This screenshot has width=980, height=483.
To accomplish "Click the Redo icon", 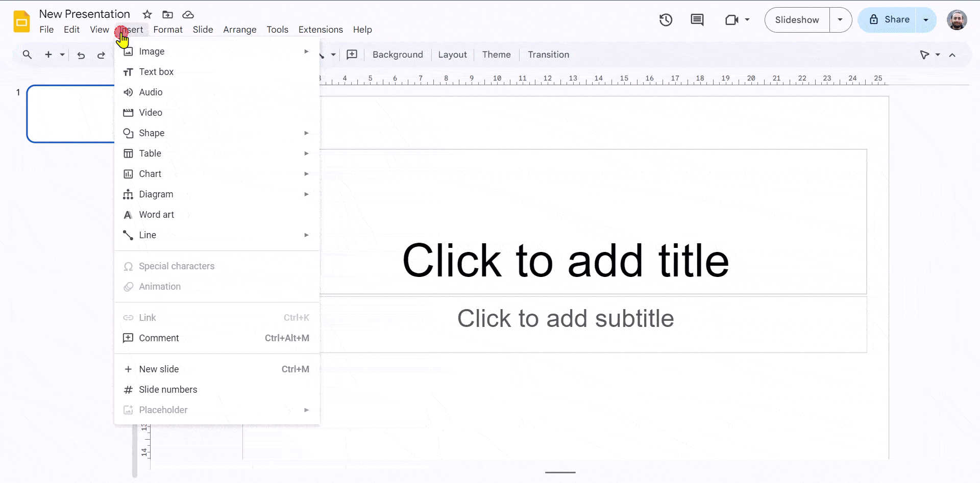I will [x=101, y=55].
